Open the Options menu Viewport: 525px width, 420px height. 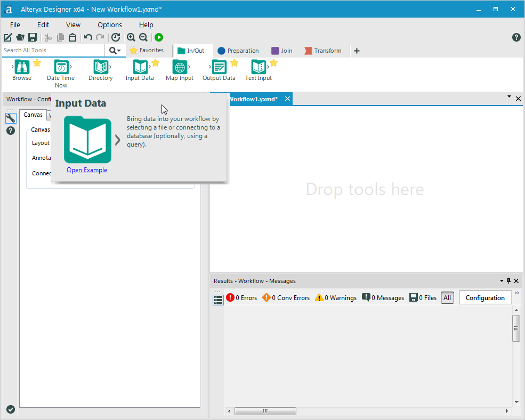(109, 25)
